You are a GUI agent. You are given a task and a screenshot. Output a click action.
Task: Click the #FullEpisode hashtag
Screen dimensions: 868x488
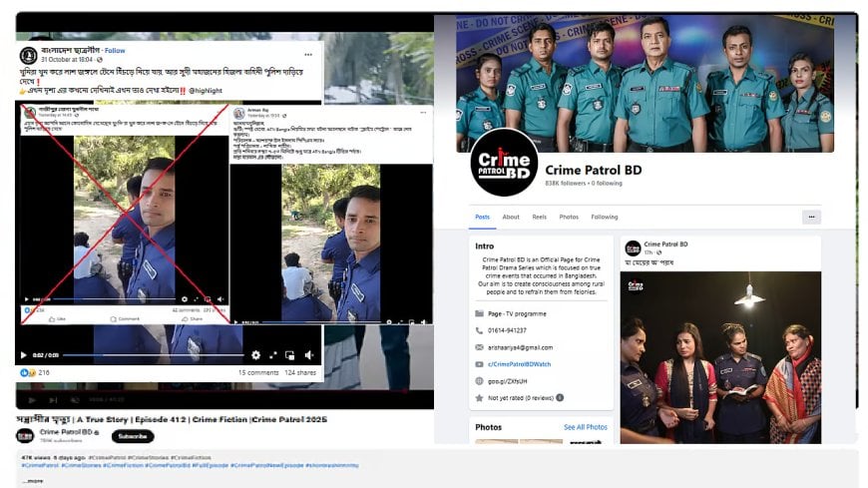pyautogui.click(x=210, y=465)
